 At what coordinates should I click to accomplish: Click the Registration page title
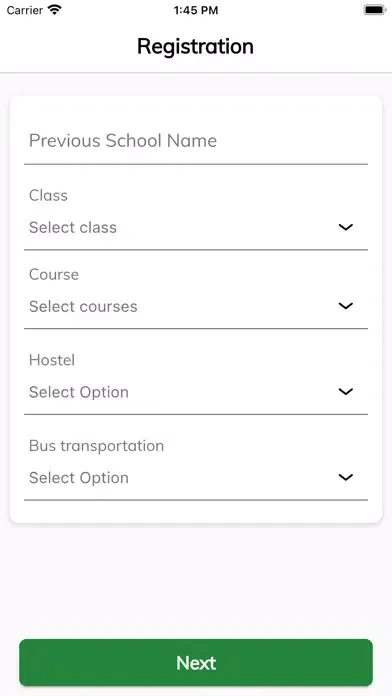(x=195, y=47)
